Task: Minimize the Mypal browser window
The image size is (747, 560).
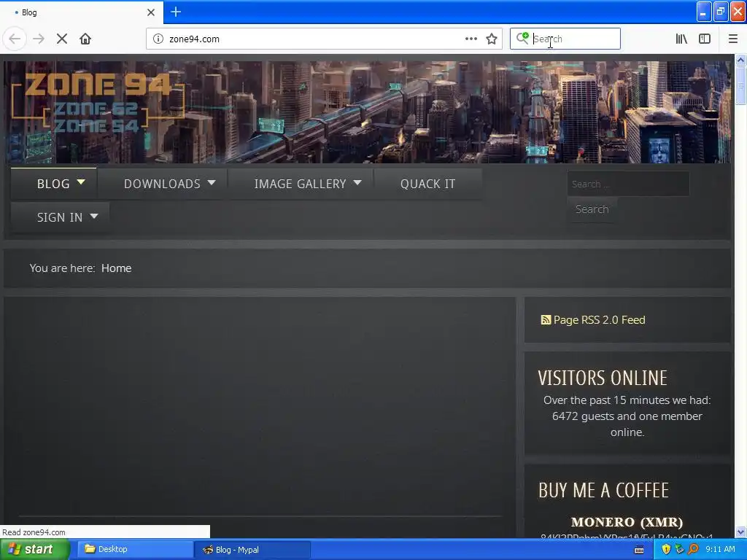Action: [704, 12]
